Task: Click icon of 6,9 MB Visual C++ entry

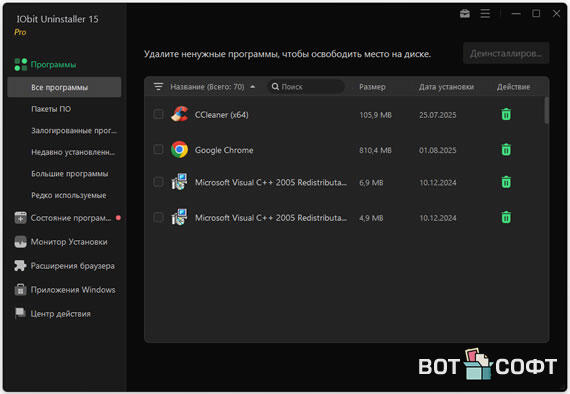Action: 180,182
